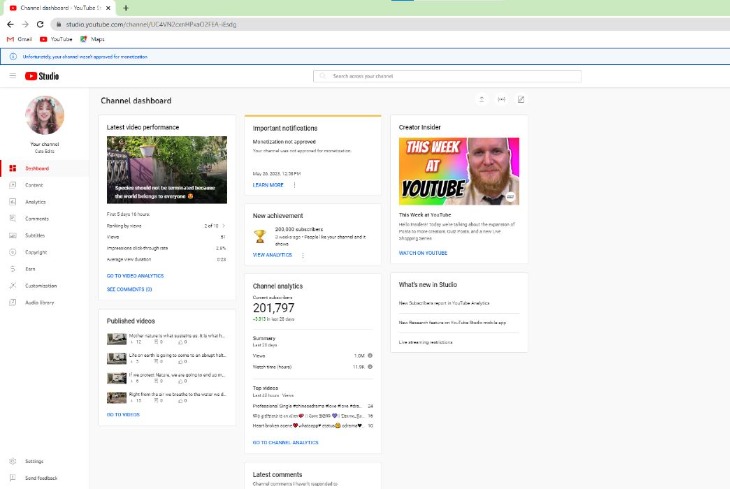
Task: Open three-dot menu beside LEARN MORE
Action: click(x=294, y=185)
